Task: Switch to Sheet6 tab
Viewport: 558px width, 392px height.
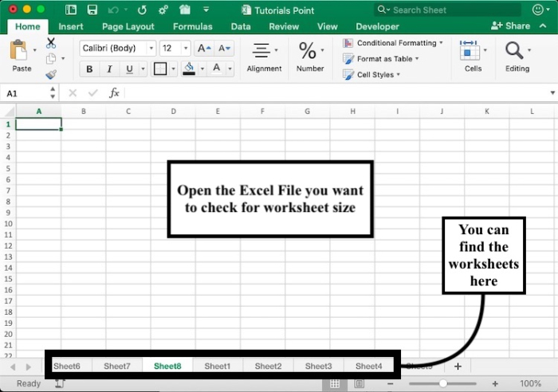Action: coord(66,366)
